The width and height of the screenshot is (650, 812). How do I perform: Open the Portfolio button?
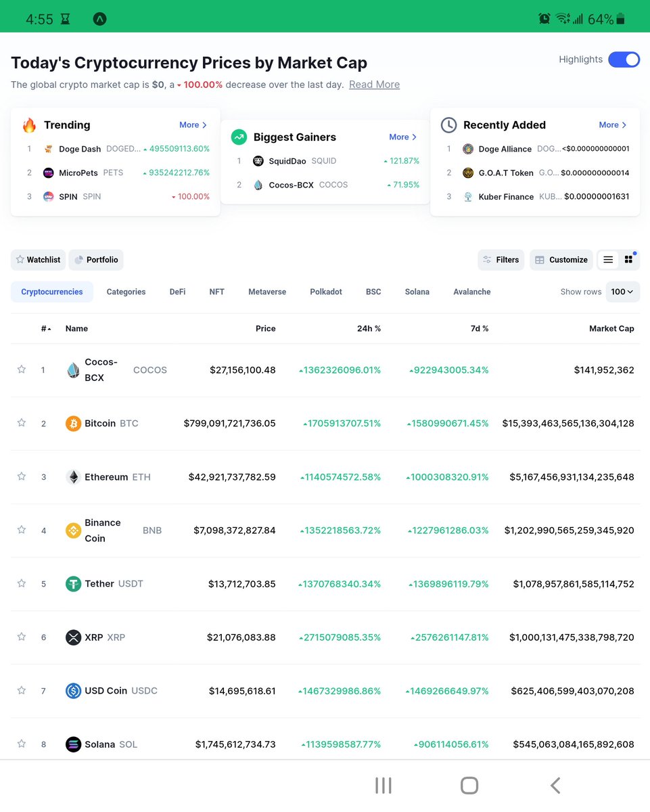(x=96, y=260)
